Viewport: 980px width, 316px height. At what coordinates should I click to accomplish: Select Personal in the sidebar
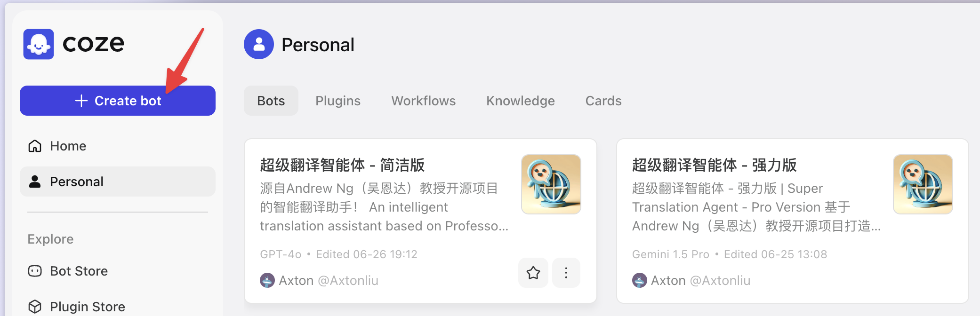pyautogui.click(x=118, y=182)
